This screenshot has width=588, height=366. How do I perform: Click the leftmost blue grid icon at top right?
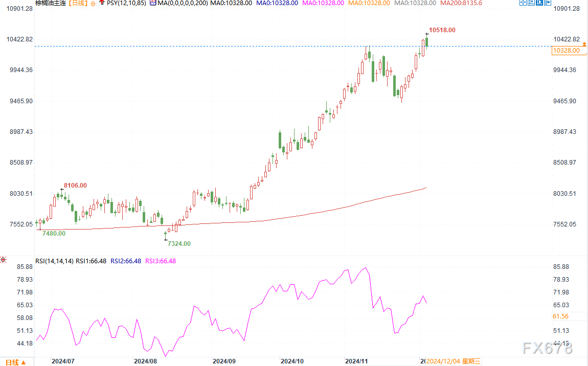coord(523,3)
